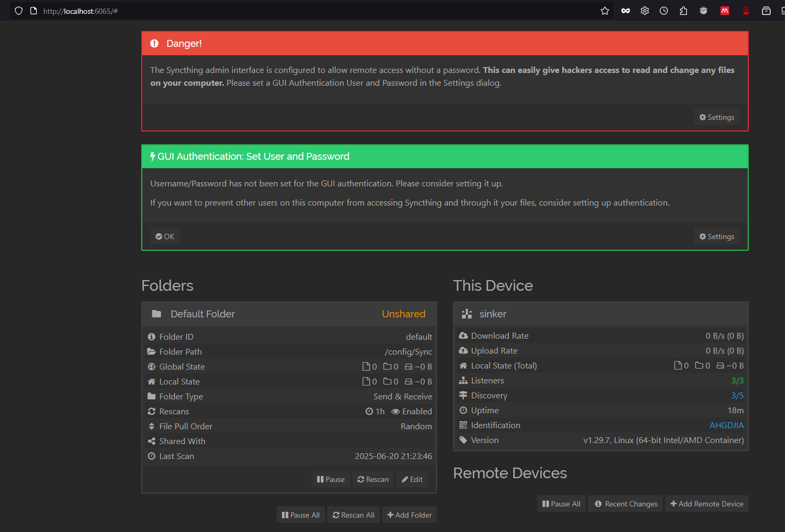Image resolution: width=785 pixels, height=532 pixels.
Task: Select the /config/Sync folder path value
Action: click(408, 351)
